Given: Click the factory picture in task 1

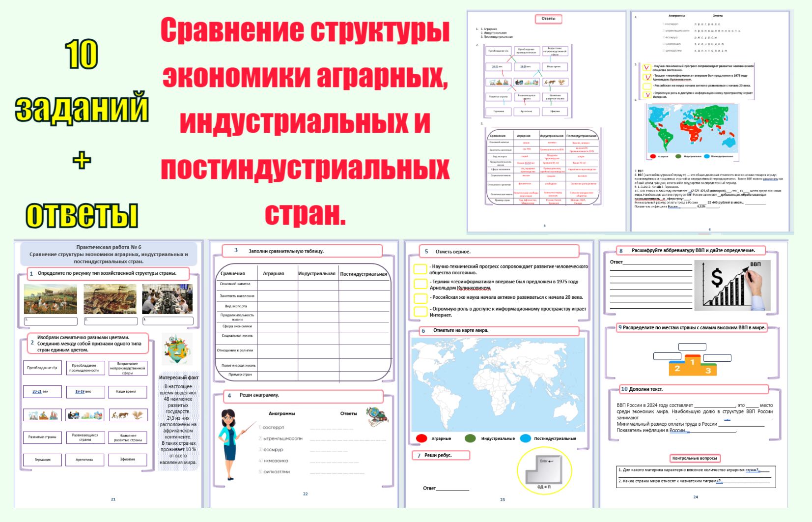Looking at the screenshot, I should (x=110, y=299).
